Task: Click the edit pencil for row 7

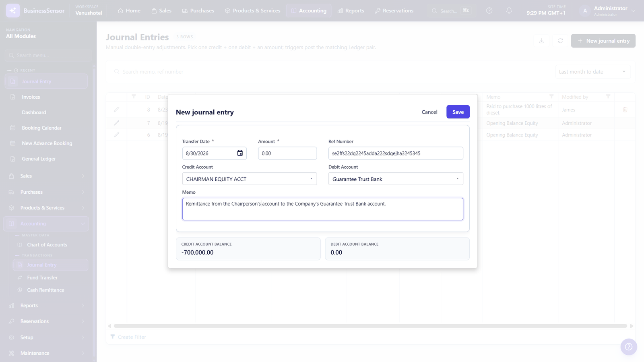Action: [x=116, y=123]
